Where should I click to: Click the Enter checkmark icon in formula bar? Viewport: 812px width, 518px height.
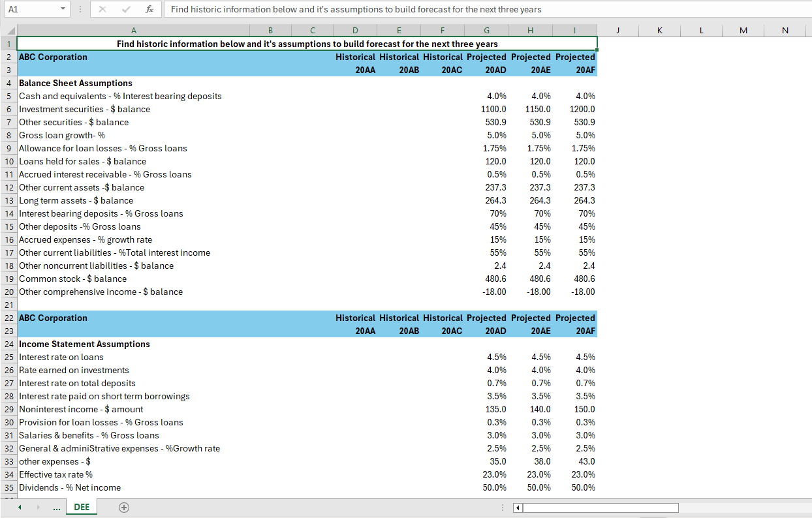tap(126, 9)
